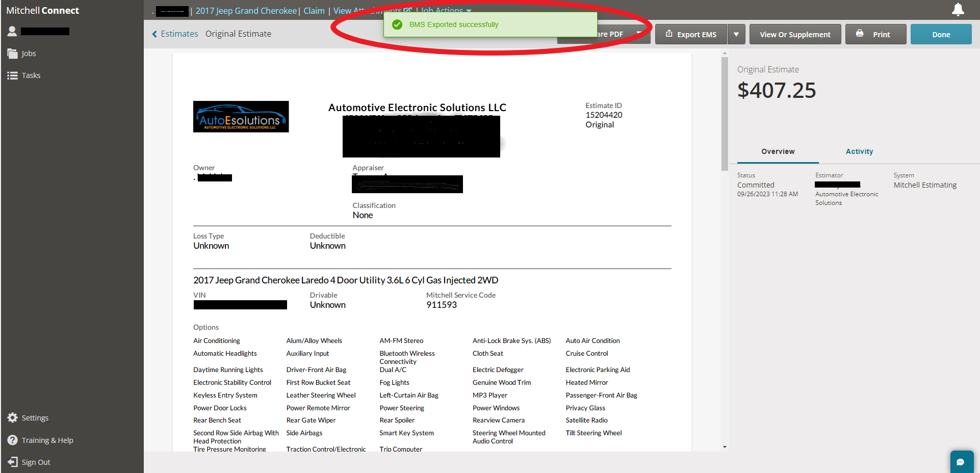980x473 pixels.
Task: Click View Or Supplement
Action: tap(795, 34)
